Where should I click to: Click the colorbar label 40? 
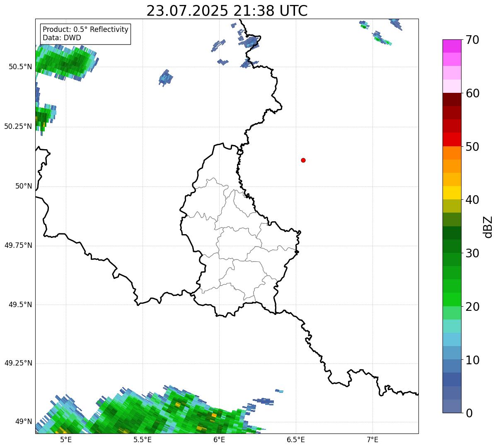pyautogui.click(x=473, y=200)
